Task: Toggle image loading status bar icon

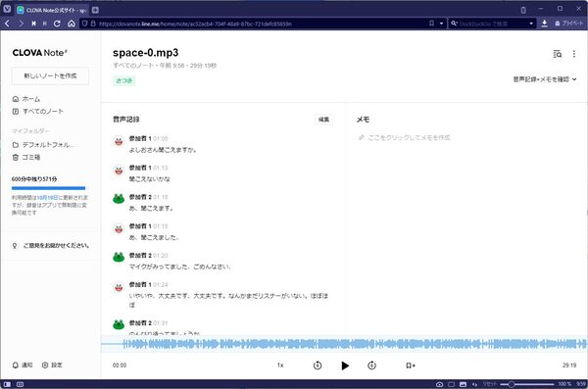Action: coord(463,384)
